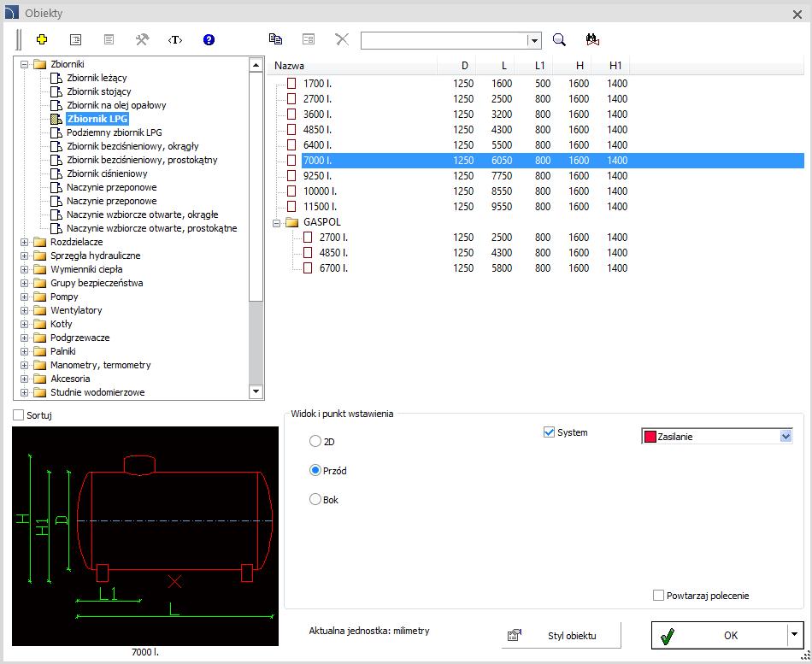The image size is (812, 664).
Task: Open the crossed hammers tools icon
Action: tap(142, 39)
